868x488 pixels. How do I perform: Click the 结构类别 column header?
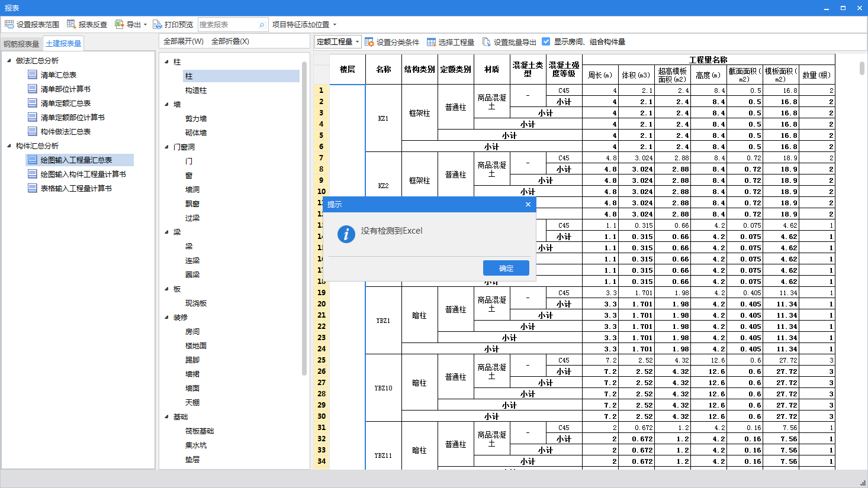[420, 69]
